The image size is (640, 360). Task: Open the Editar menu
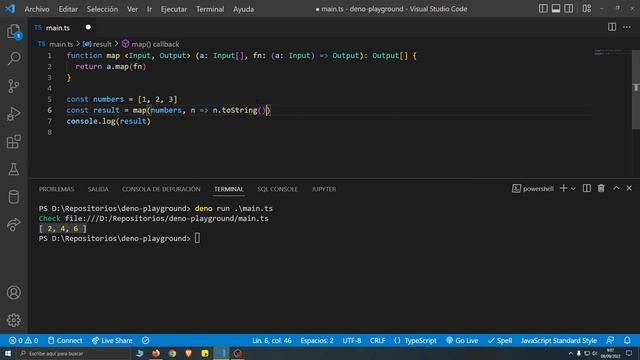[68, 9]
